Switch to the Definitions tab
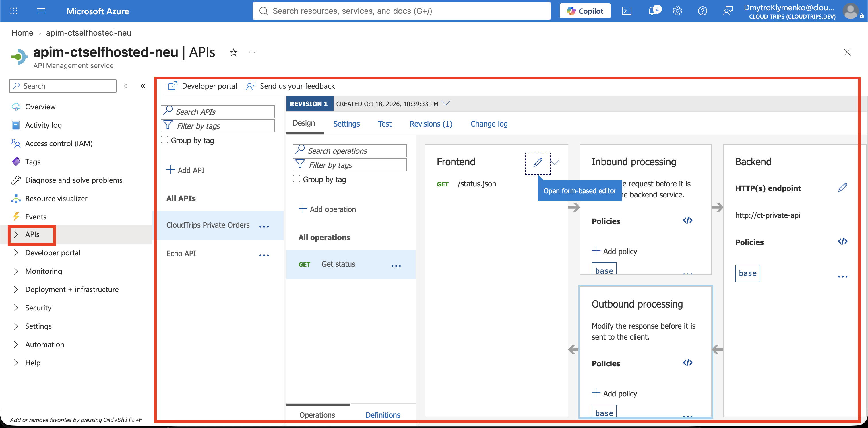The height and width of the screenshot is (428, 868). coord(382,415)
